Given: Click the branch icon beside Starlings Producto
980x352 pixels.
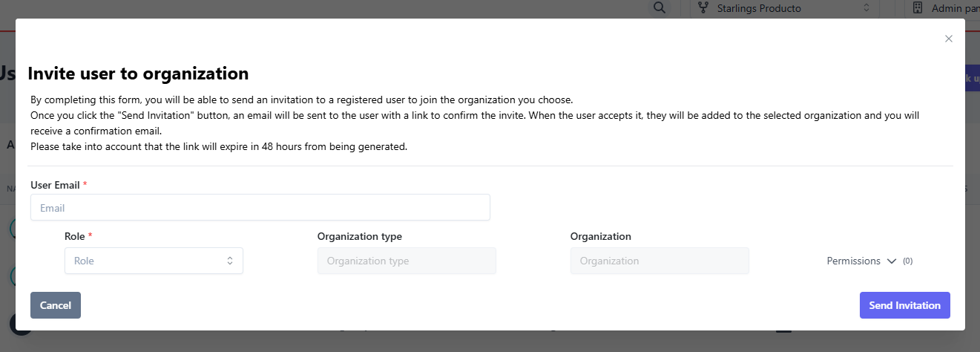Looking at the screenshot, I should click(x=703, y=8).
